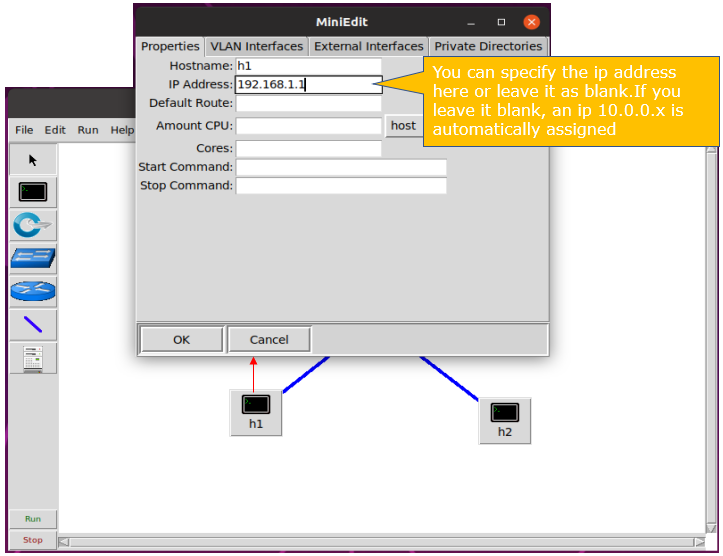Go to the Private Directories tab
Screen dimensions: 723x556
488,46
